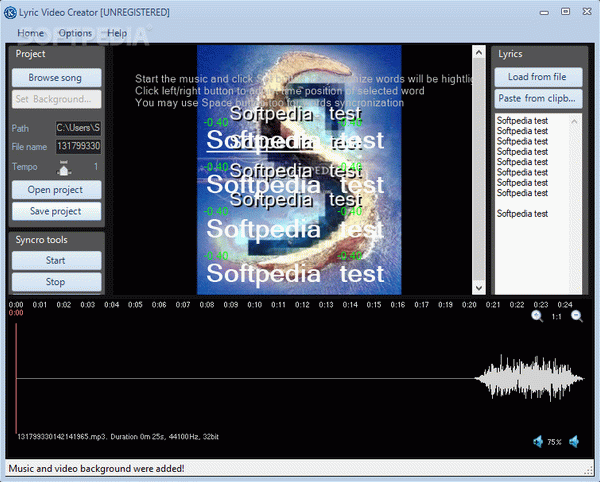This screenshot has height=482, width=600.
Task: Click the lyrics list scrollbar up arrow
Action: click(x=574, y=121)
